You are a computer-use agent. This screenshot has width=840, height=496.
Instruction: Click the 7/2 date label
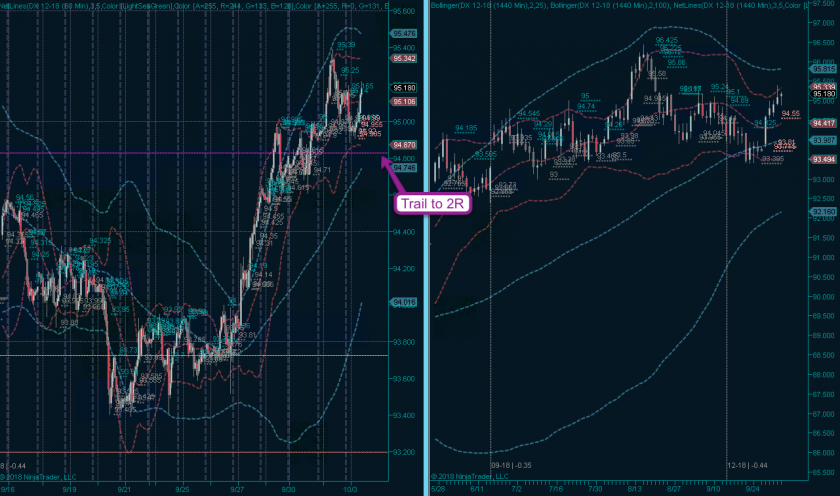[516, 489]
